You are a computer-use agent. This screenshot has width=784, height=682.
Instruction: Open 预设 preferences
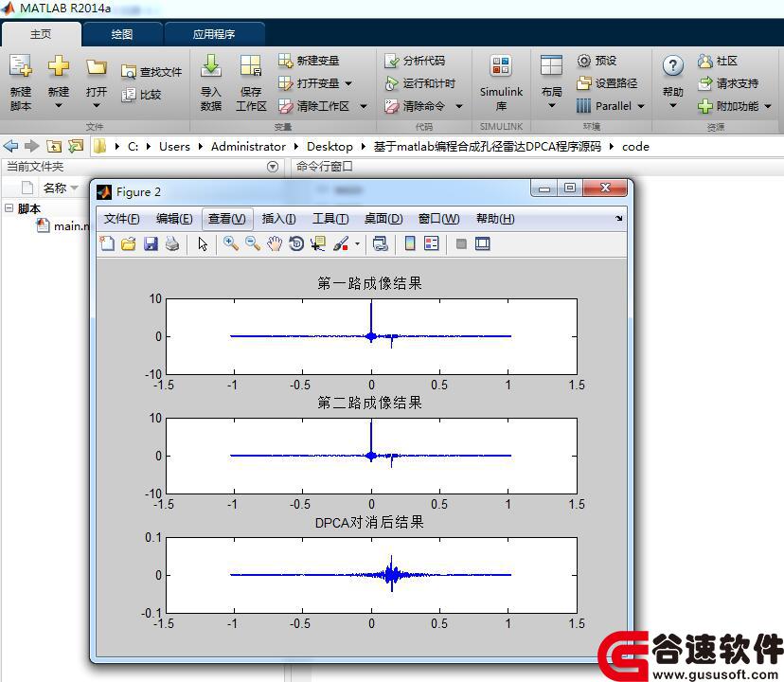pos(597,61)
